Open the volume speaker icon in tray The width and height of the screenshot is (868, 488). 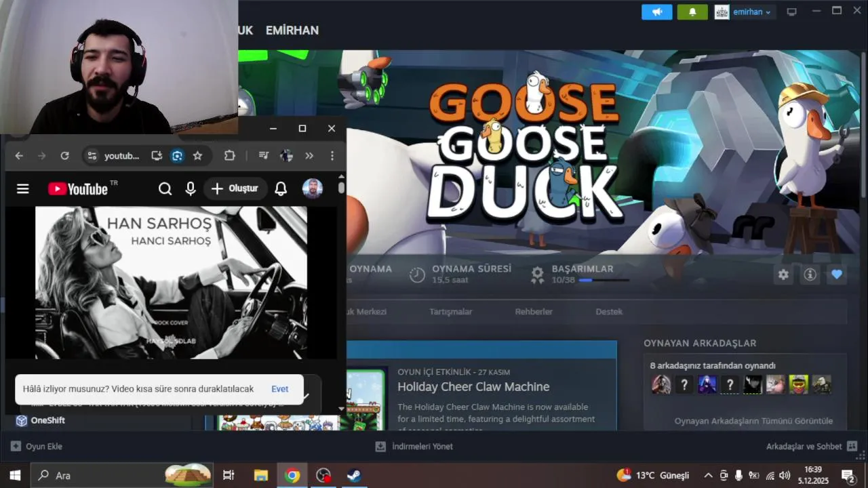coord(785,475)
